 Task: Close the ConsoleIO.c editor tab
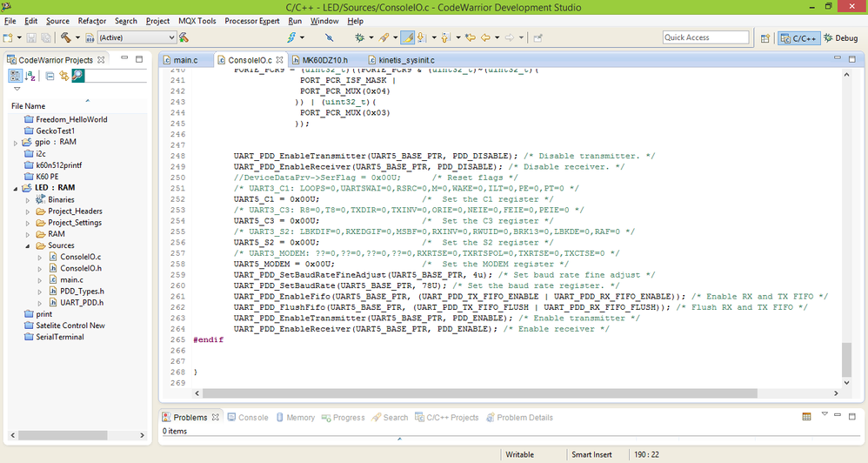click(279, 60)
